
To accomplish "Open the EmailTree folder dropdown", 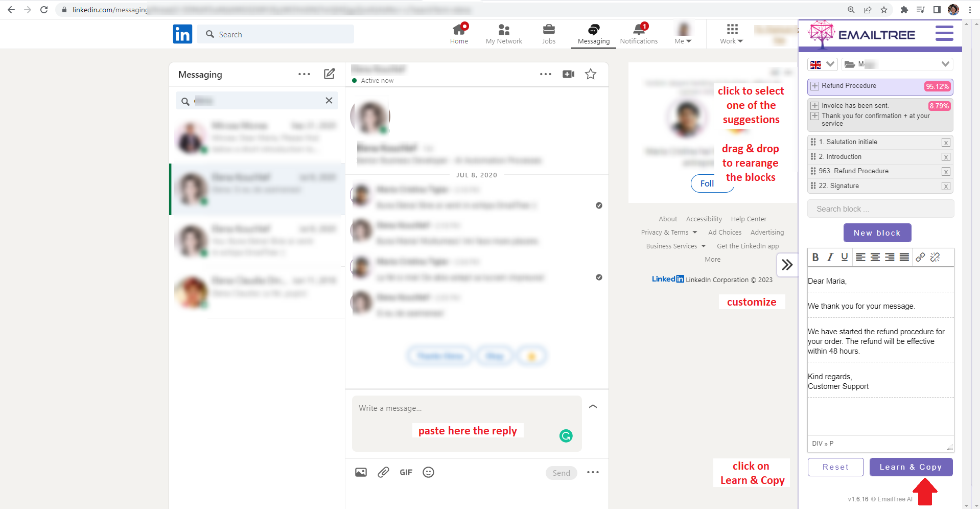I will coord(897,64).
